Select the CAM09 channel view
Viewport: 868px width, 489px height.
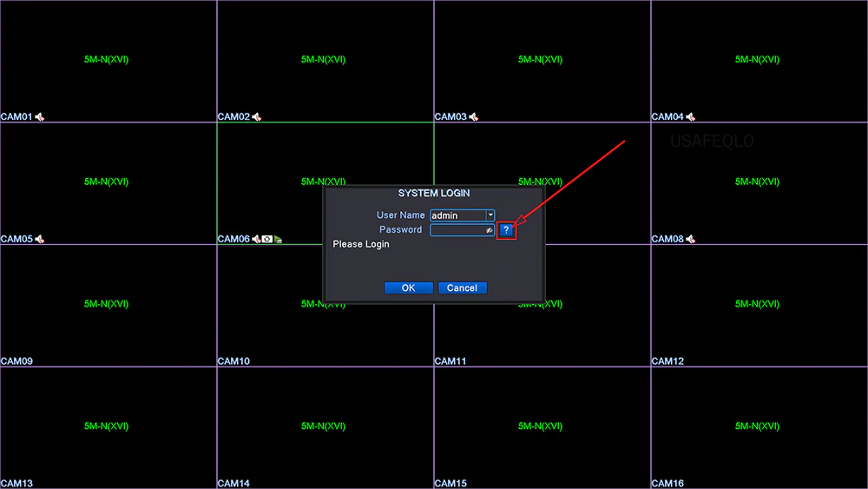pyautogui.click(x=108, y=305)
